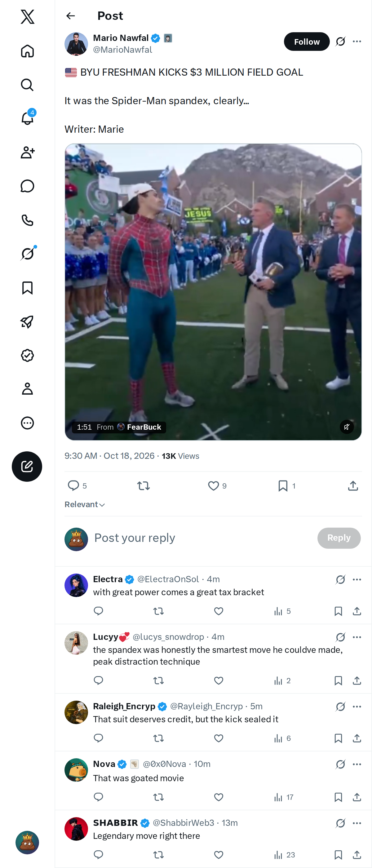Open Verified Orgs badge icon in sidebar
Viewport: 372px width, 868px height.
point(27,356)
